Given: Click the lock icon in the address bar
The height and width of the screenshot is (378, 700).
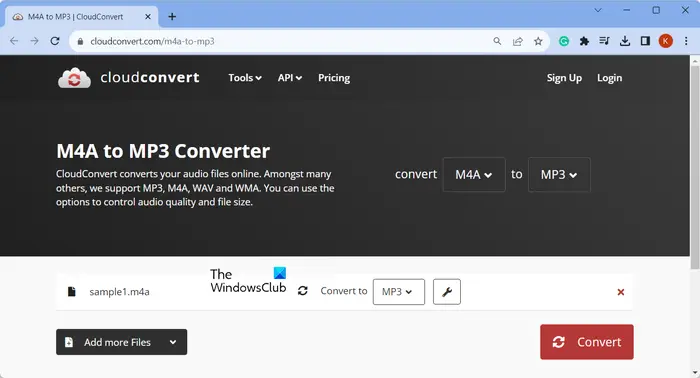Looking at the screenshot, I should [80, 42].
